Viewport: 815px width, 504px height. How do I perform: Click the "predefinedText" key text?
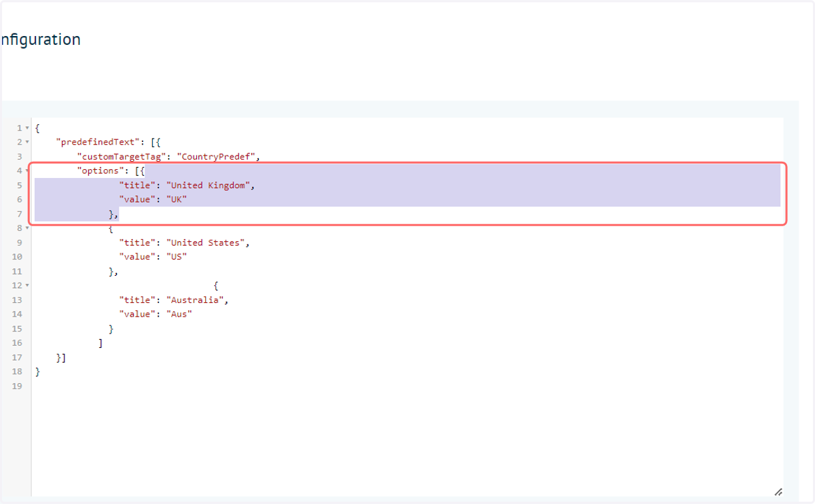[98, 143]
